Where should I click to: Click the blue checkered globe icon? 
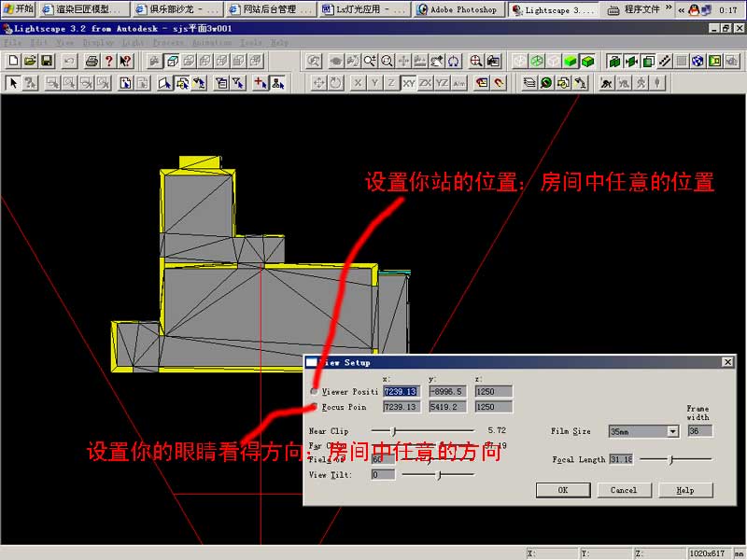coord(698,61)
